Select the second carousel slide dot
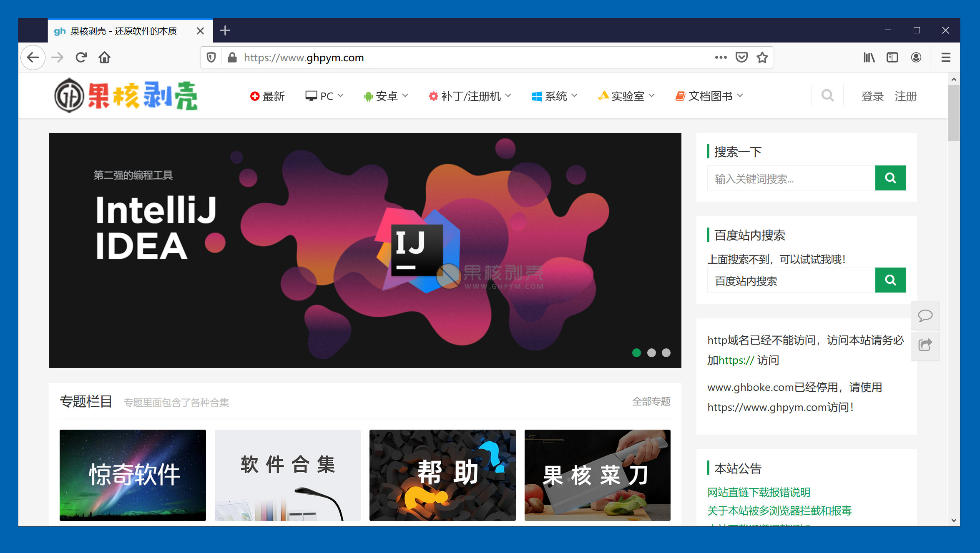This screenshot has height=553, width=980. click(651, 353)
